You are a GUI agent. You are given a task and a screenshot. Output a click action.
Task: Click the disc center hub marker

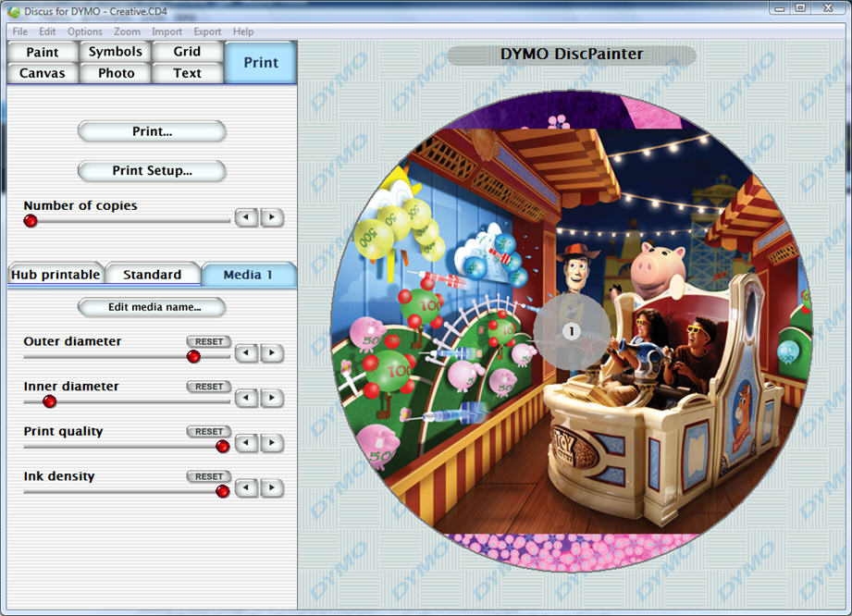pos(571,331)
